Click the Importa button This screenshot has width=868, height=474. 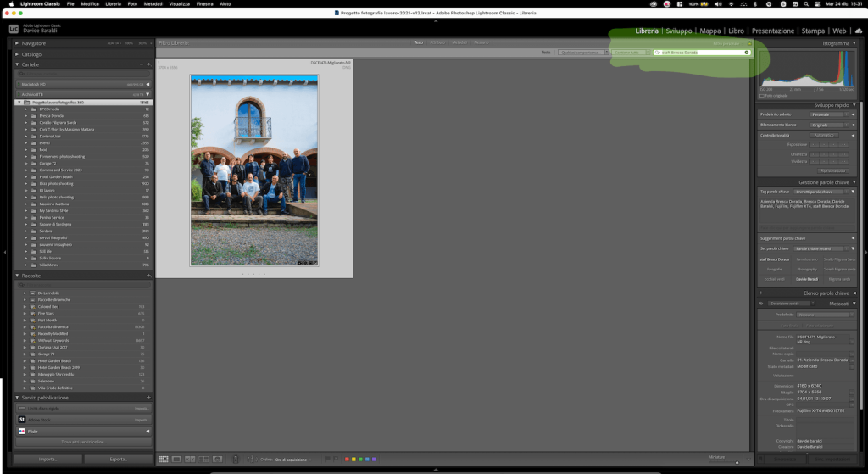(x=47, y=459)
